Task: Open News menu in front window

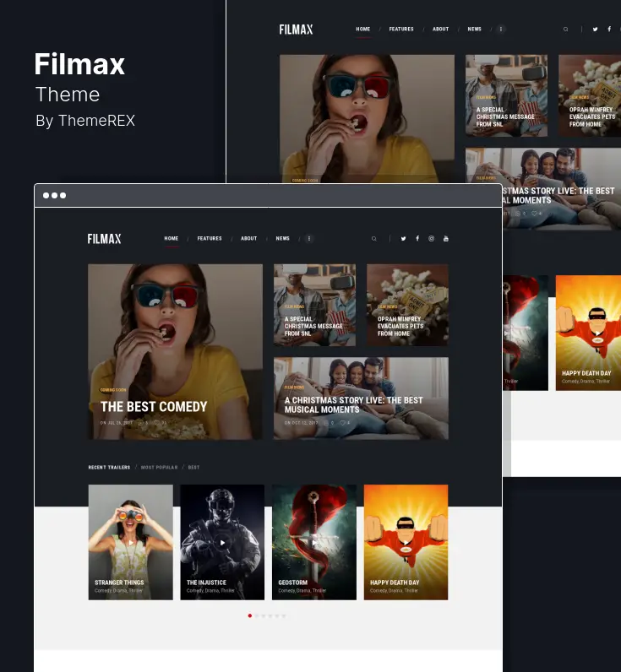Action: tap(283, 238)
